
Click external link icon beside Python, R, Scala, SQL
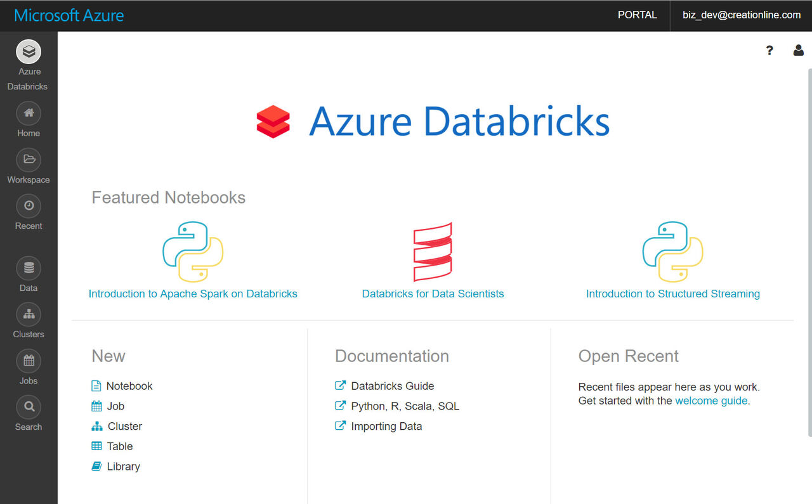click(341, 406)
